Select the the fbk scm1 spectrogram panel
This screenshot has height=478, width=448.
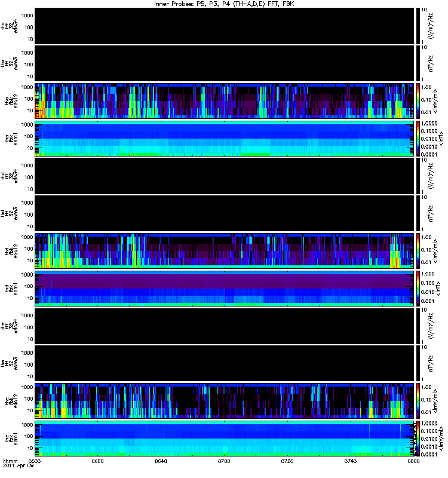(225, 439)
